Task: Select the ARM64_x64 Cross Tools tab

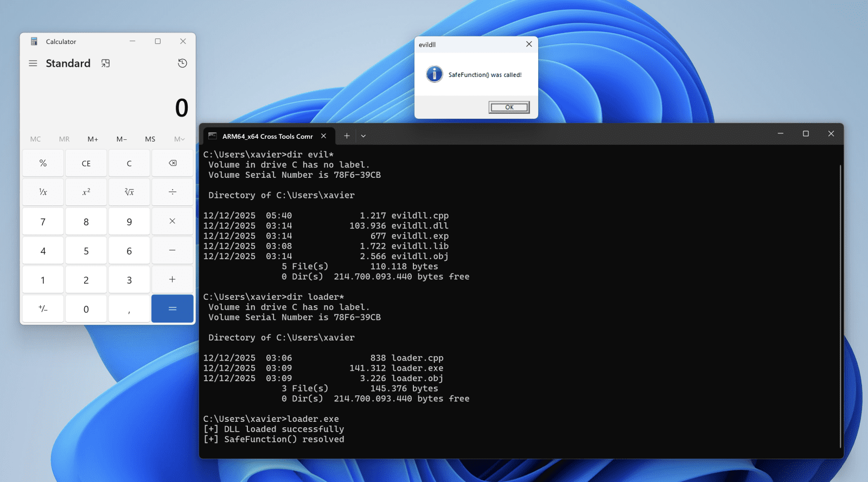Action: point(267,137)
